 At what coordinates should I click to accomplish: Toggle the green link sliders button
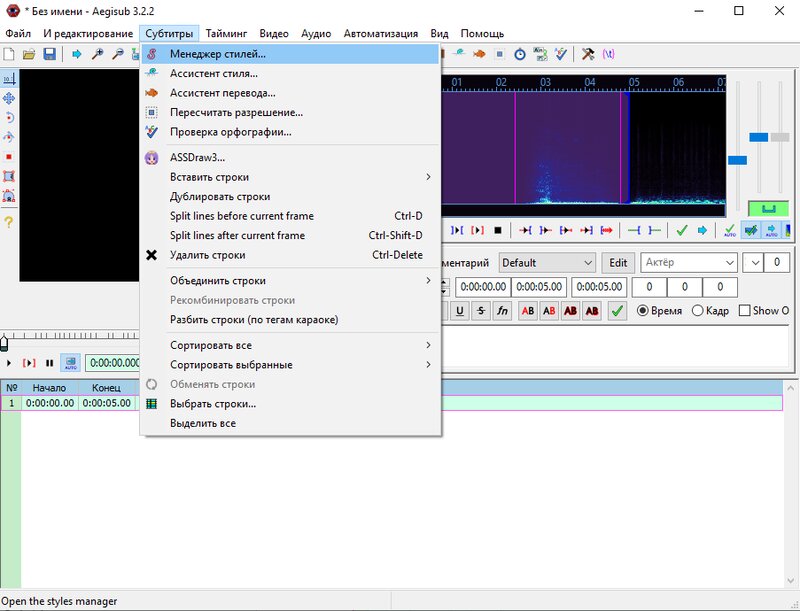[x=768, y=209]
